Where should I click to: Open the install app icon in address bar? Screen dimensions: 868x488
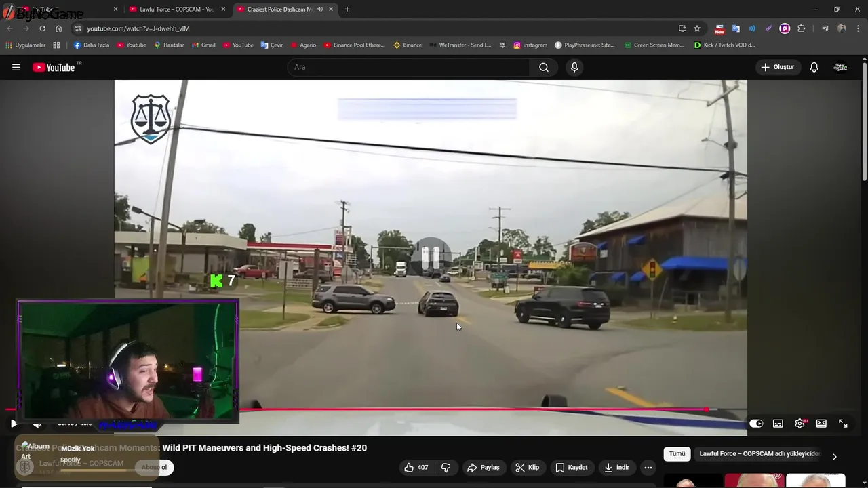pyautogui.click(x=682, y=28)
